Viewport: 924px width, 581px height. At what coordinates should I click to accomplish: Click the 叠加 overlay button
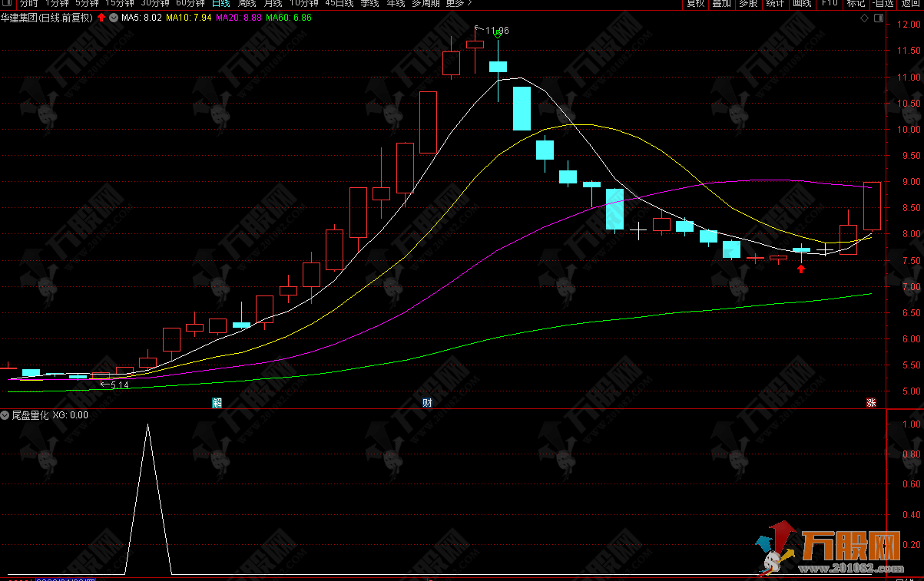[721, 3]
